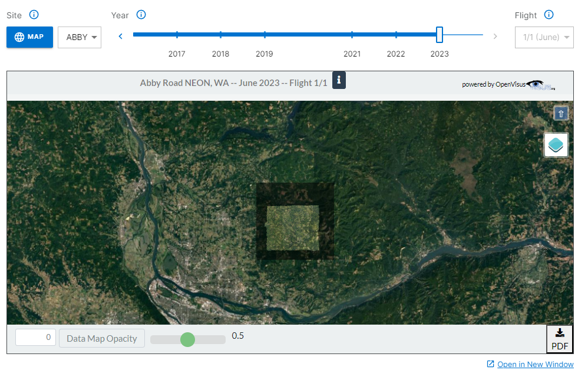Open the 1/1 (June) flight dropdown
This screenshot has height=380, width=588.
coord(544,37)
